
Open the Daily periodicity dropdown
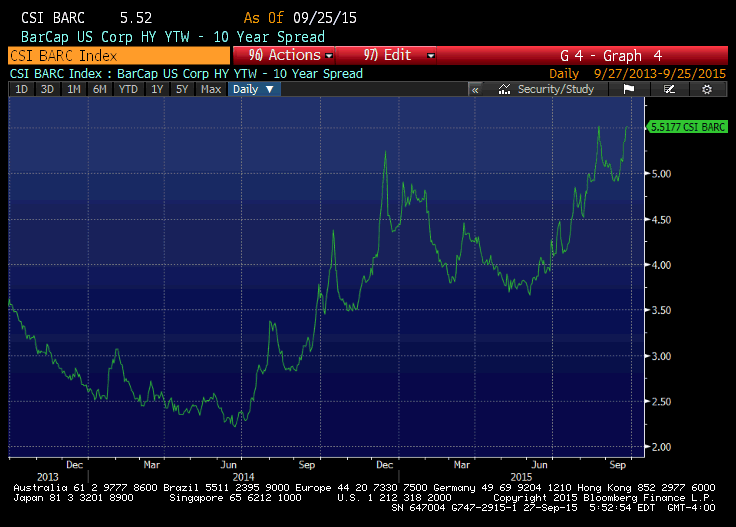point(253,89)
